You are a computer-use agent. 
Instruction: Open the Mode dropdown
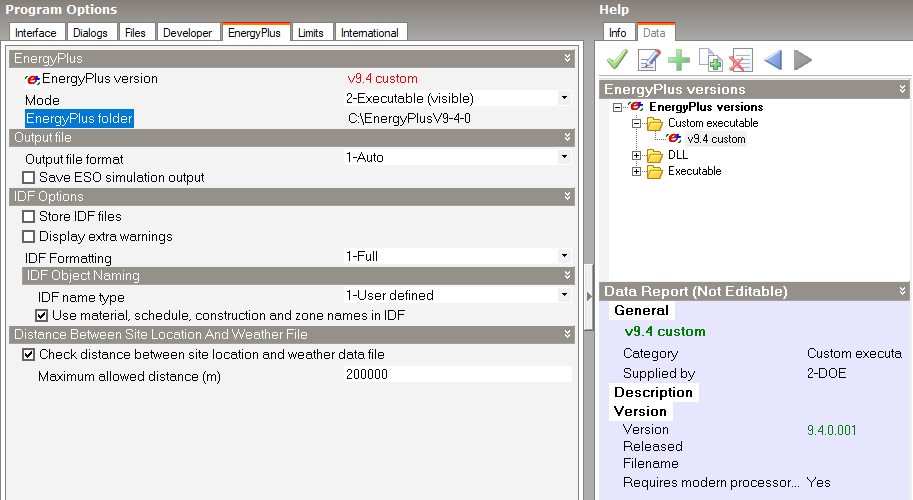tap(564, 98)
